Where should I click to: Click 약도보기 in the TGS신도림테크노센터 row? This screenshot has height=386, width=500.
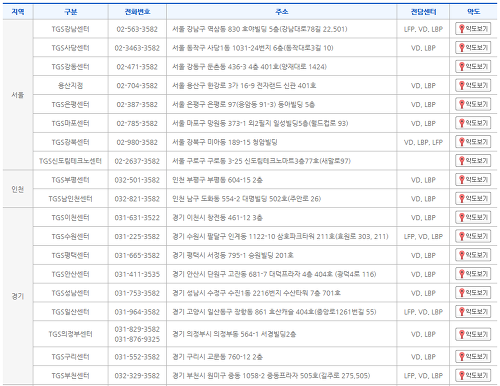click(x=473, y=161)
